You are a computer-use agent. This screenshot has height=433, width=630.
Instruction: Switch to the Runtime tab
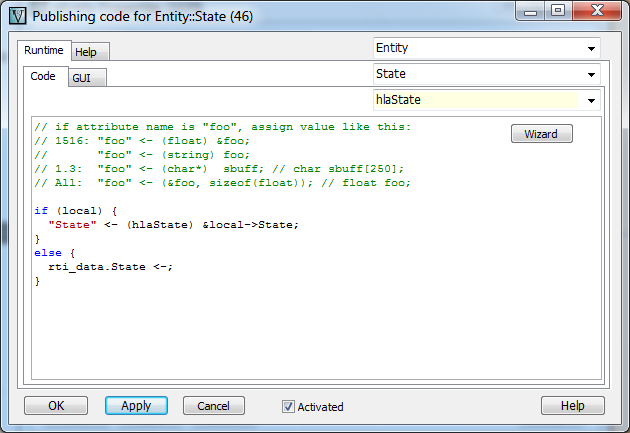(44, 50)
